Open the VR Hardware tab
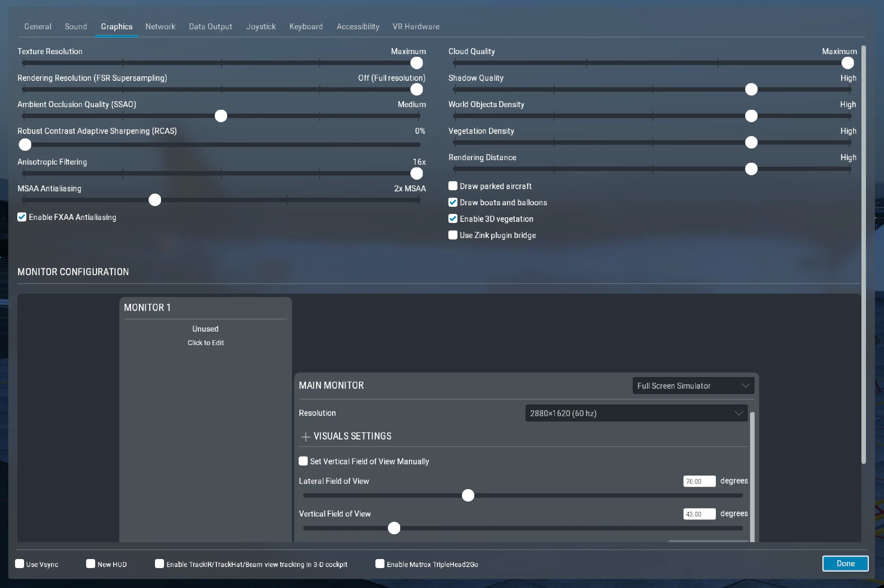The image size is (884, 588). point(416,27)
